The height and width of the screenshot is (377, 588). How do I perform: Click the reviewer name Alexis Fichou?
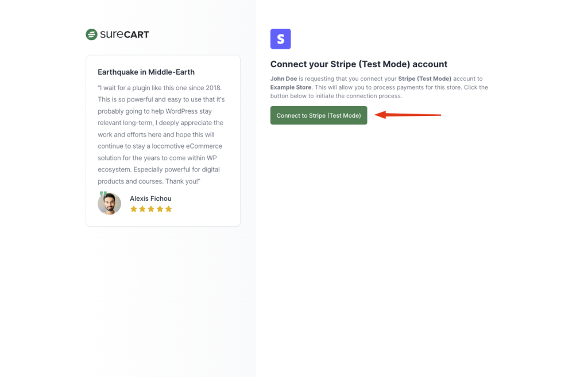tap(150, 199)
